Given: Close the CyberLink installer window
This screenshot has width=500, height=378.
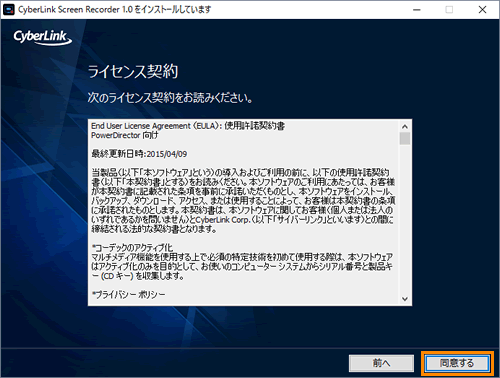Looking at the screenshot, I should click(x=482, y=10).
